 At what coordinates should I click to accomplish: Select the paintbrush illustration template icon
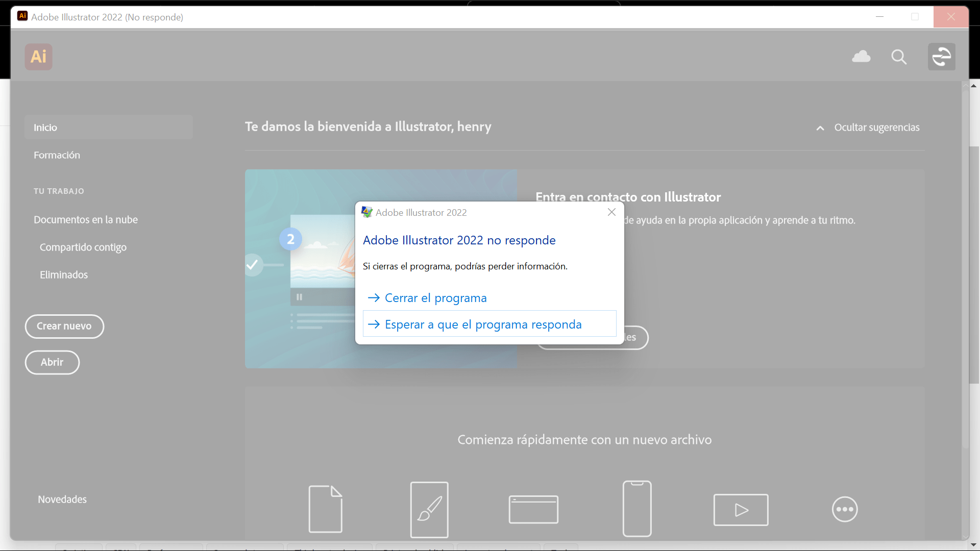point(429,509)
